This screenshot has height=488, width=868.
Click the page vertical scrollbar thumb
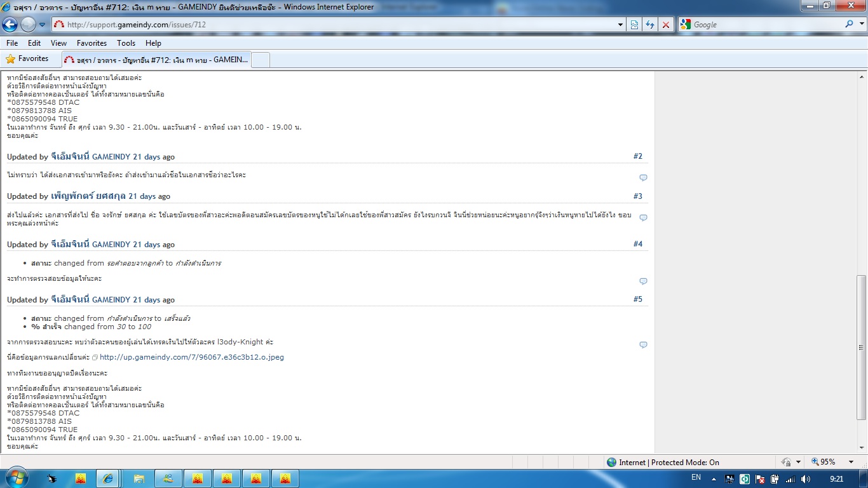(x=862, y=347)
